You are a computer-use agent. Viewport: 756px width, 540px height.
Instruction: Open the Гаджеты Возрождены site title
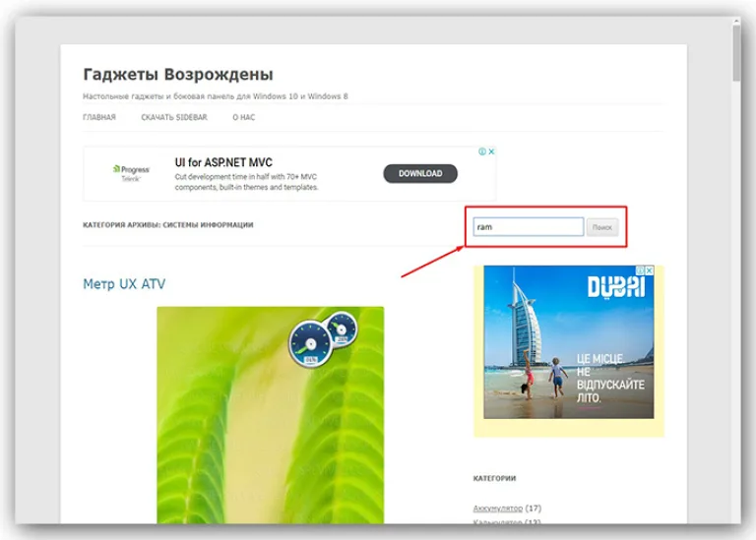pyautogui.click(x=178, y=74)
